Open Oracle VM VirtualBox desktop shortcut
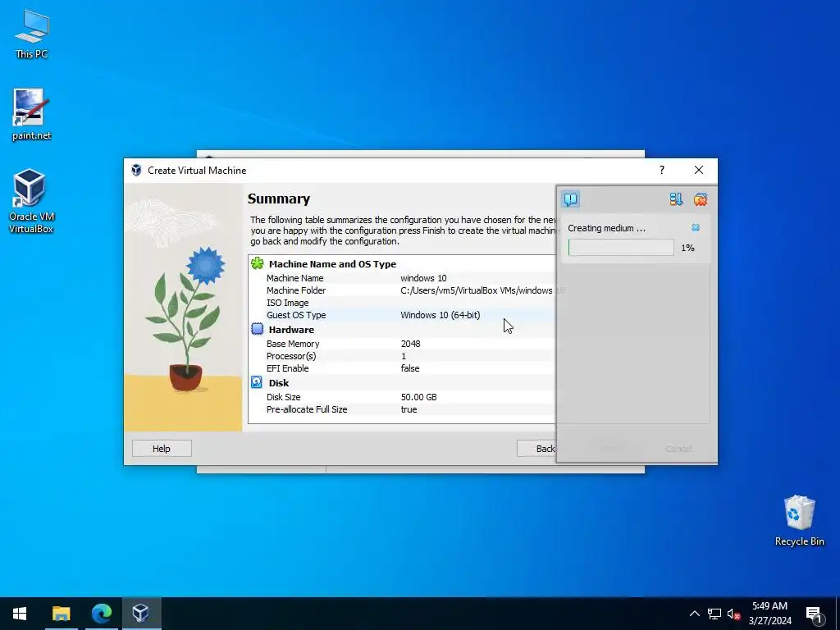The height and width of the screenshot is (630, 840). click(31, 202)
